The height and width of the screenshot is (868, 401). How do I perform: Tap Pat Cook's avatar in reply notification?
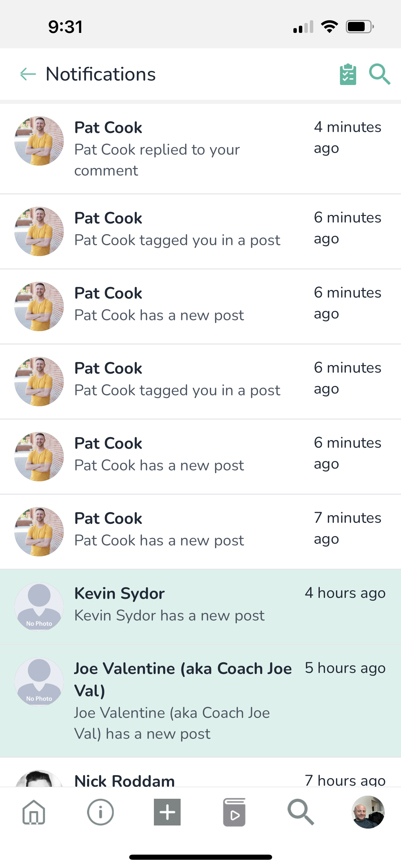coord(39,141)
